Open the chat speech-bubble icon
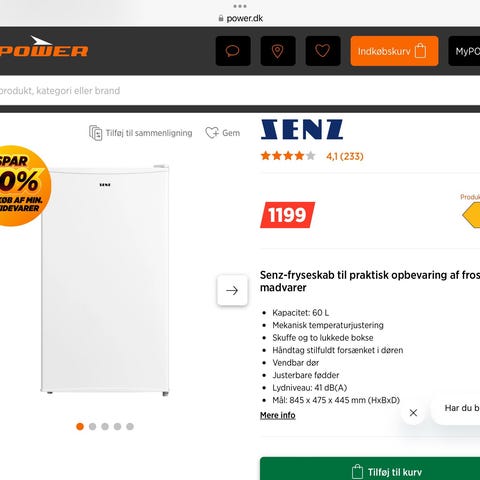The image size is (480, 480). click(x=233, y=51)
